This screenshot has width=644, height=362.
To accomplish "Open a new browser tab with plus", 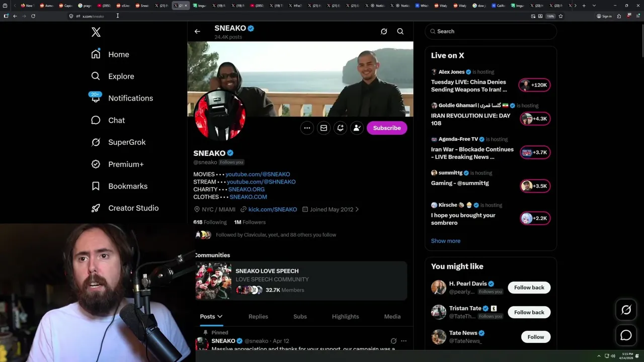I will pos(584,6).
